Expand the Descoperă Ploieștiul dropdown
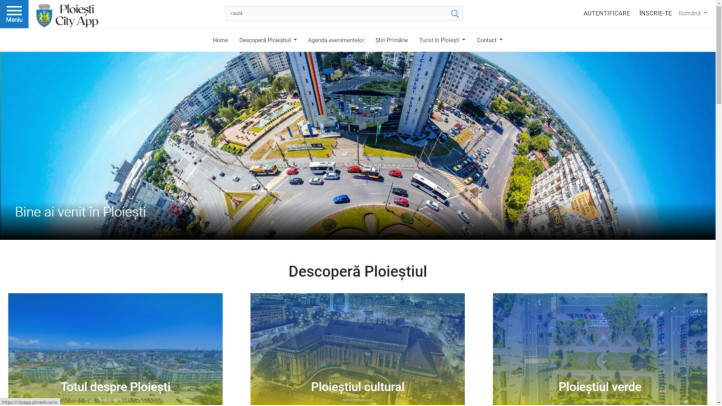The height and width of the screenshot is (406, 722). 267,40
